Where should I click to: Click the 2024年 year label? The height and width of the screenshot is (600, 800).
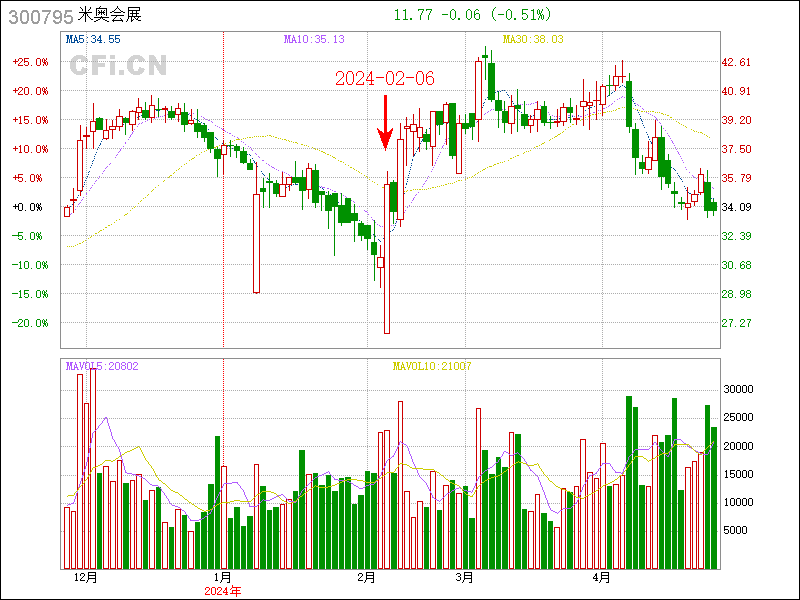tap(223, 591)
